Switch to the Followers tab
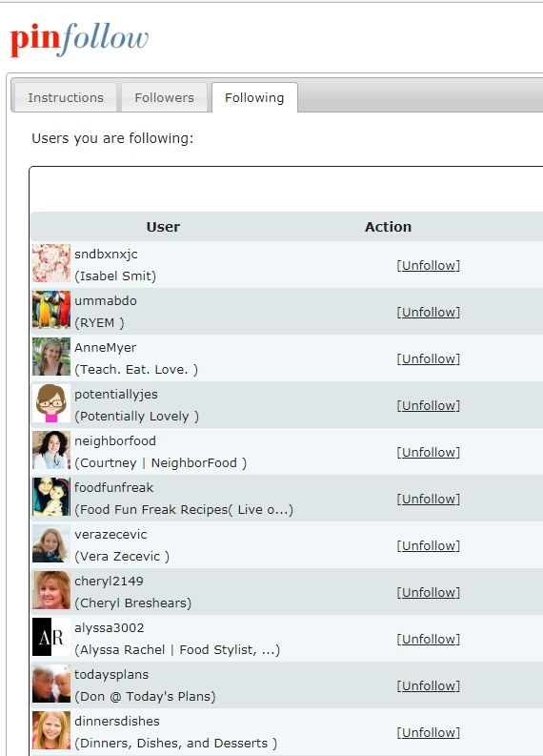543x756 pixels. (164, 97)
